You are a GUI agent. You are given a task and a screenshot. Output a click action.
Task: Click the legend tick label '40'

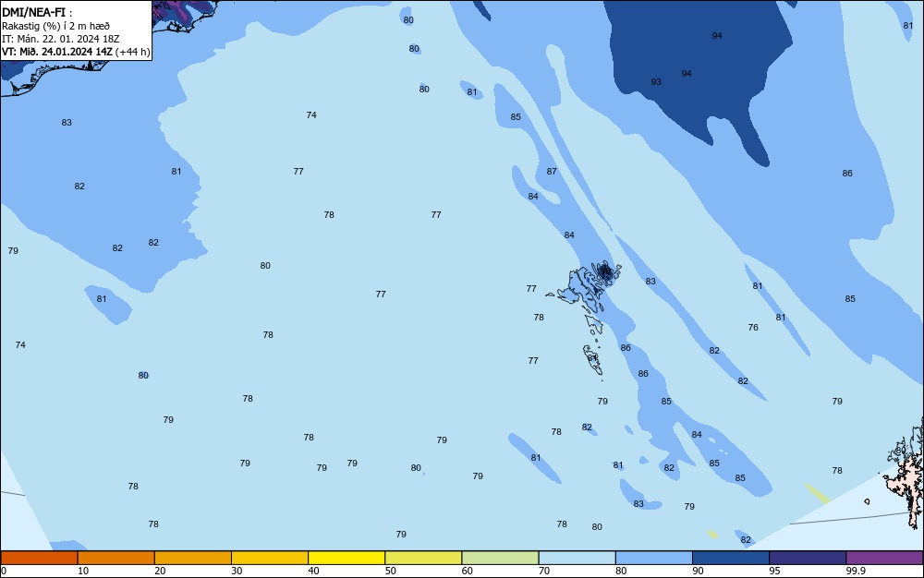[313, 571]
